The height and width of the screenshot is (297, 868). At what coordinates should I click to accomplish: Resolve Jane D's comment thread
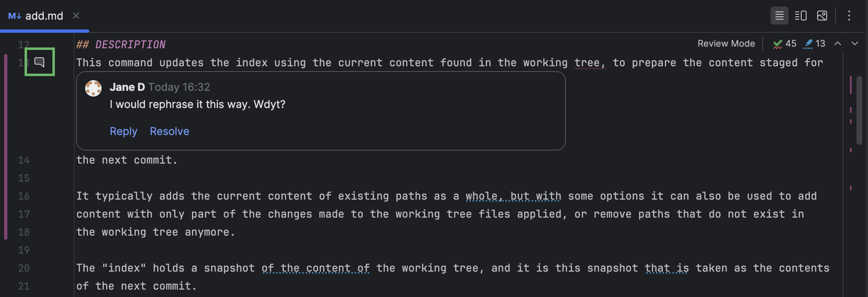coord(170,131)
